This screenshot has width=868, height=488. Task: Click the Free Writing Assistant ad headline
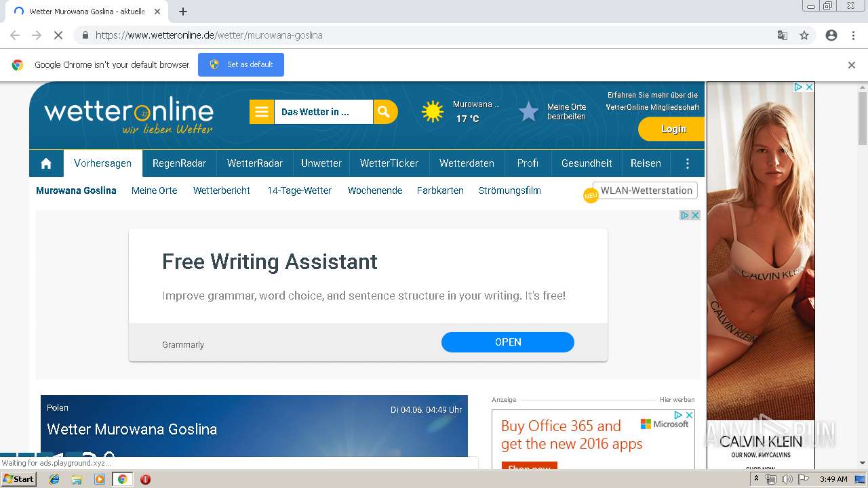(270, 262)
